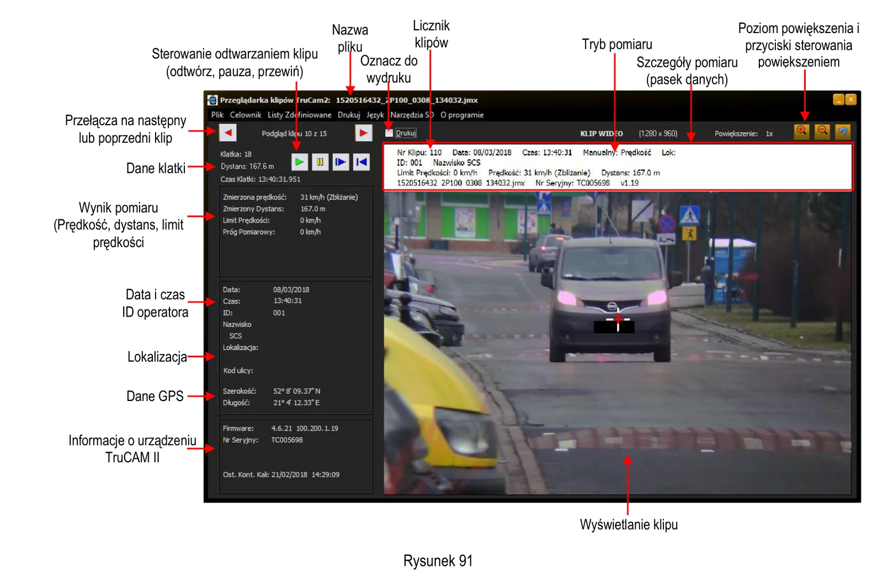Open the Język menu
Image resolution: width=883 pixels, height=588 pixels.
[x=375, y=115]
